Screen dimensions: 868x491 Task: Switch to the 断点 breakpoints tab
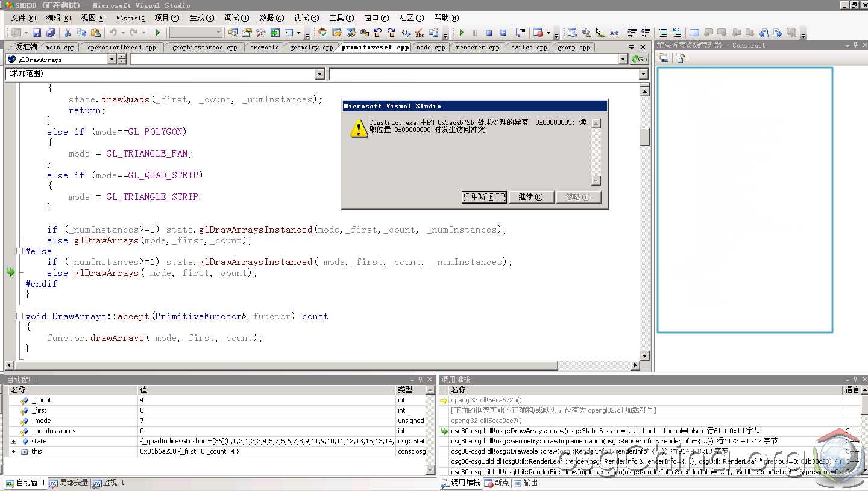[497, 483]
